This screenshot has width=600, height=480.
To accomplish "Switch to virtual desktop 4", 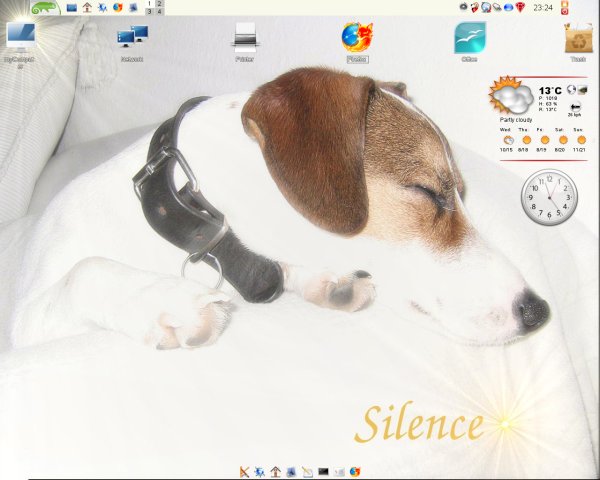I will [x=159, y=11].
